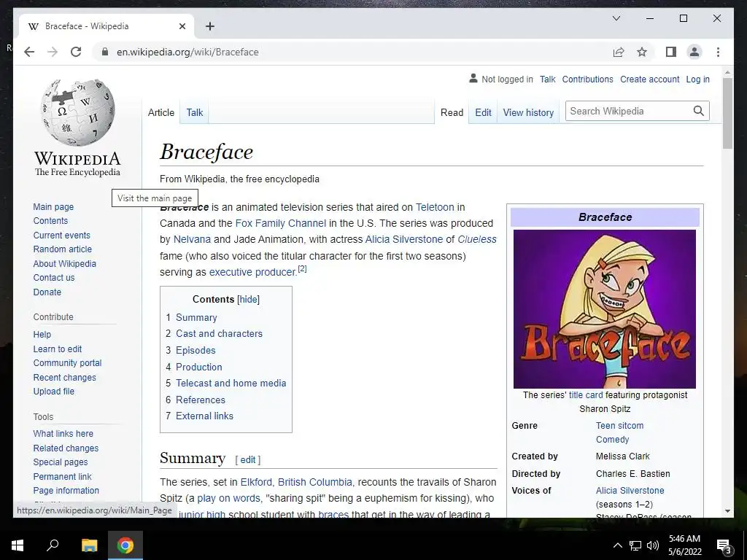Open the Log in link
747x560 pixels.
point(697,79)
